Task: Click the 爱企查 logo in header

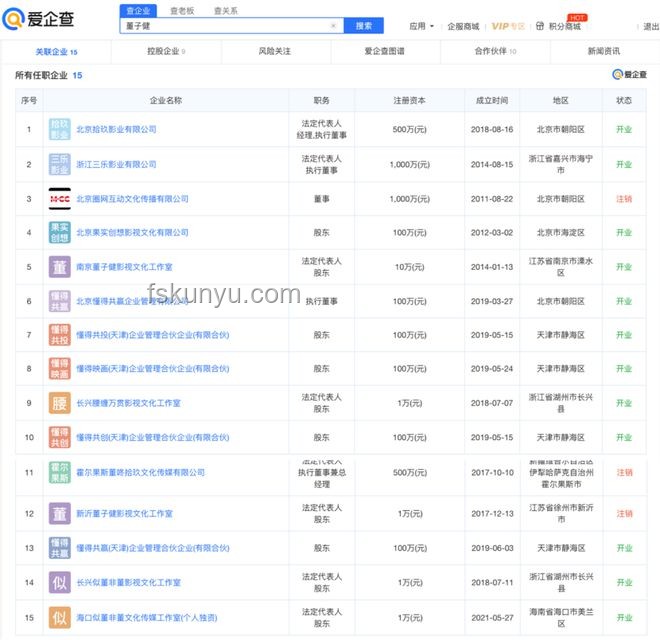Action: [x=38, y=19]
